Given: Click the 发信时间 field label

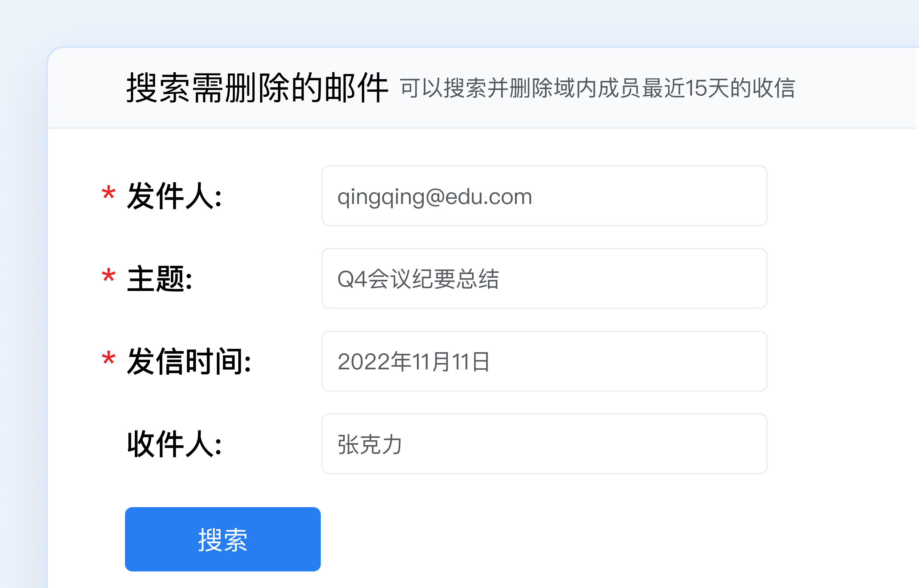Looking at the screenshot, I should click(189, 361).
